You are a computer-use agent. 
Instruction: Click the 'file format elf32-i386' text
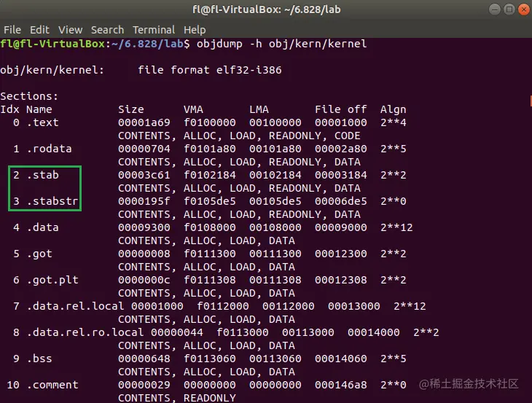click(x=210, y=70)
